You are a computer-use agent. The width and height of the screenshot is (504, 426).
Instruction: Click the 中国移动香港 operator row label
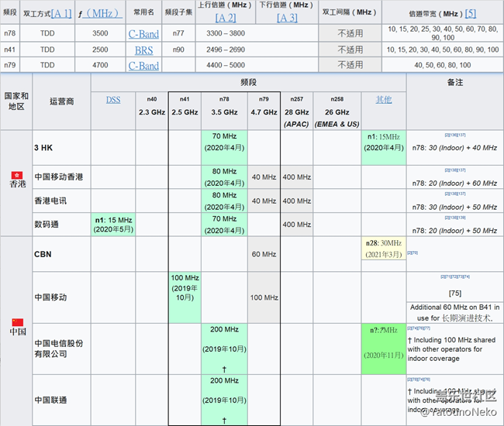point(59,177)
